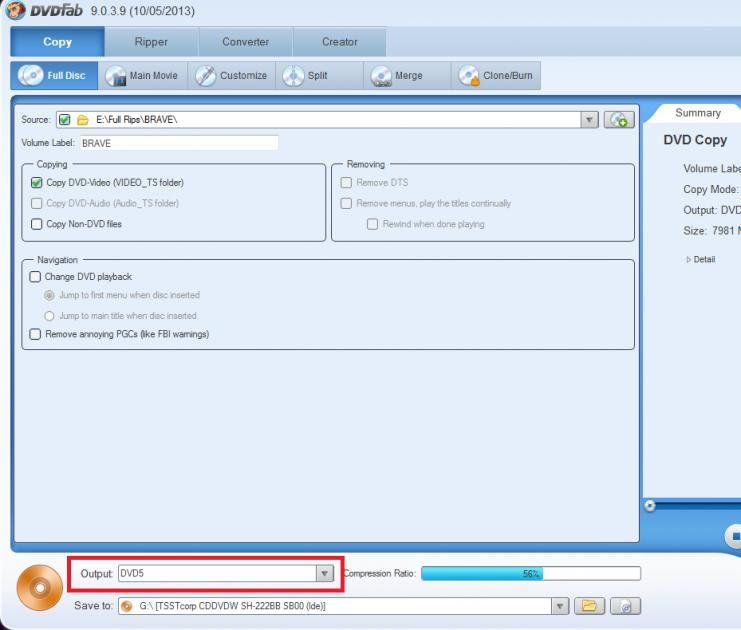Toggle Rewind when done playing
The width and height of the screenshot is (741, 630).
coord(372,224)
